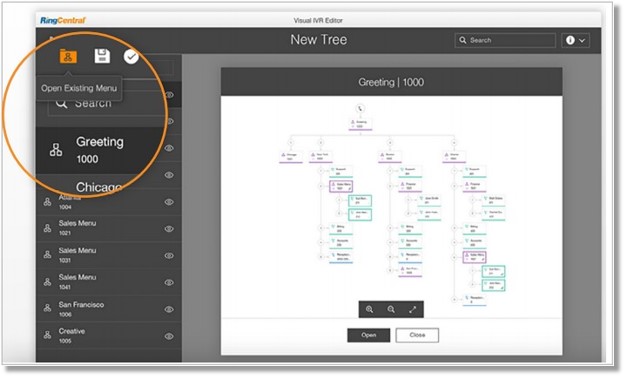This screenshot has width=625, height=377.
Task: Click the RingCentral logo
Action: 63,20
